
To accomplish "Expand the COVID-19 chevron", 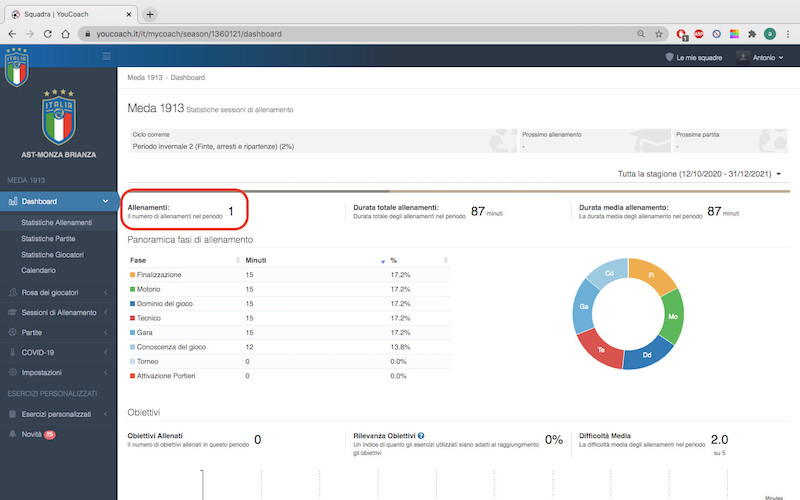I will tap(106, 353).
